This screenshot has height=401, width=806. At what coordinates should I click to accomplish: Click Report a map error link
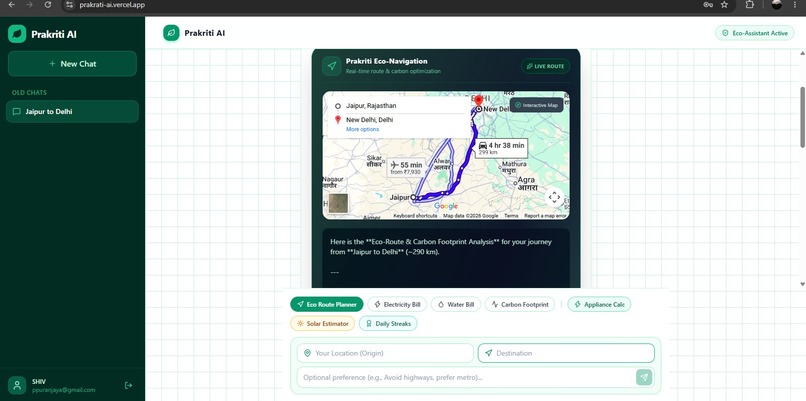[546, 216]
